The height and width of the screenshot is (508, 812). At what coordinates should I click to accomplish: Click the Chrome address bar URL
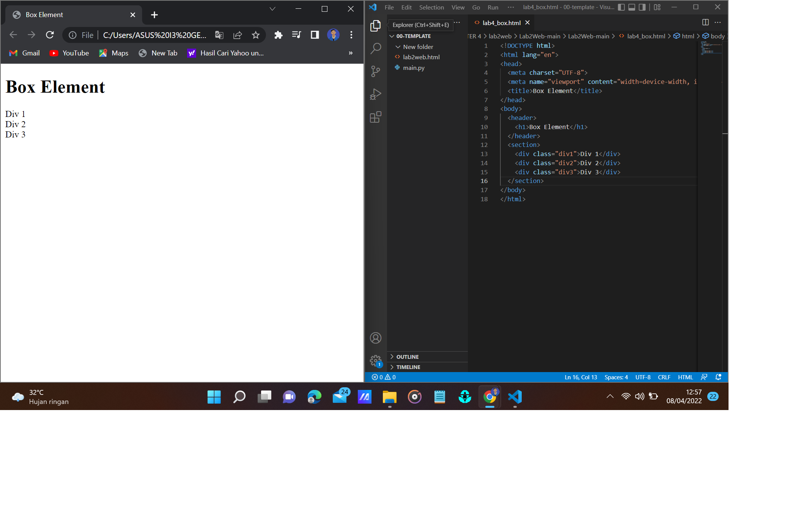(x=155, y=35)
